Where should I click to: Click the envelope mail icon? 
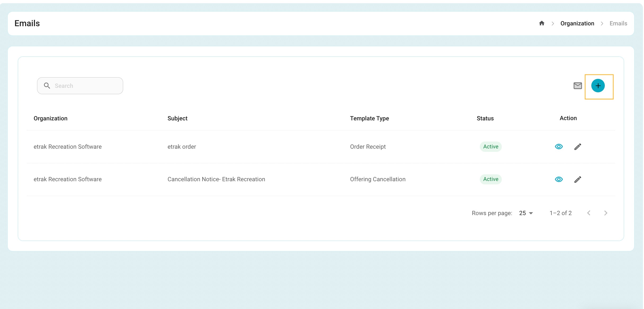(578, 86)
